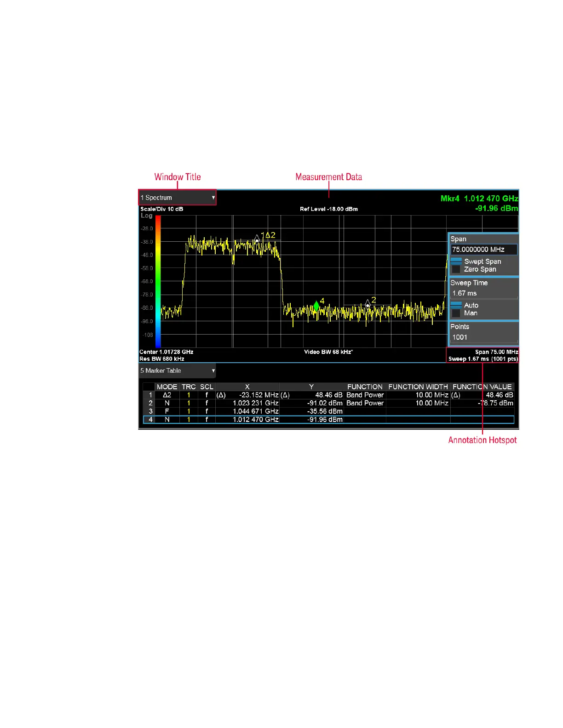Screen dimensions: 563x728
Task: Click the Span value input field
Action: (x=483, y=250)
